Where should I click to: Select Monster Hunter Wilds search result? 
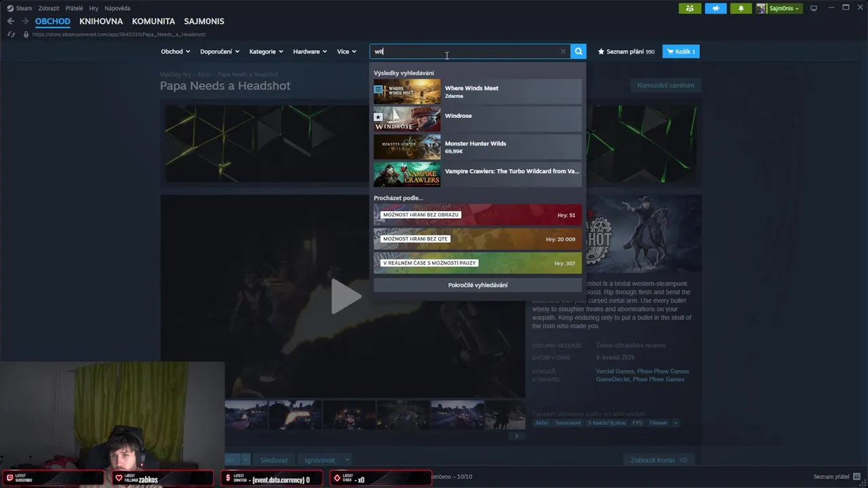[x=477, y=147]
